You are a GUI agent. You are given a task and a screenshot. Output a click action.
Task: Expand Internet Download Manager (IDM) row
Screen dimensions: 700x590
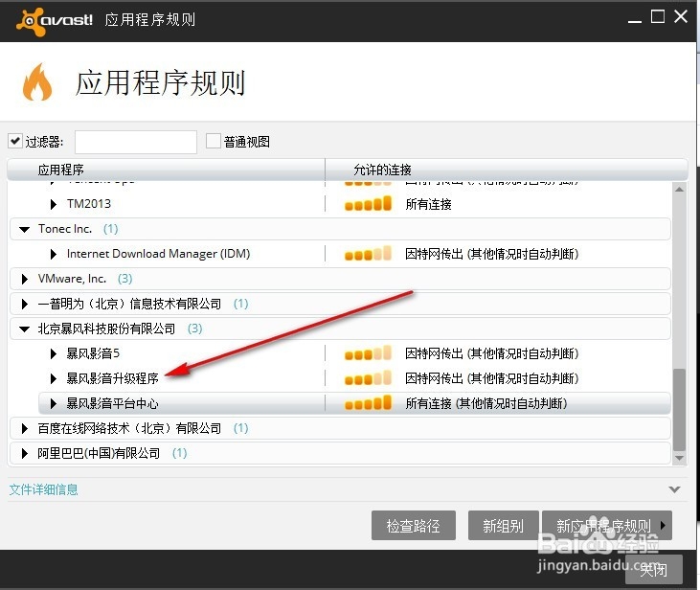pos(54,254)
